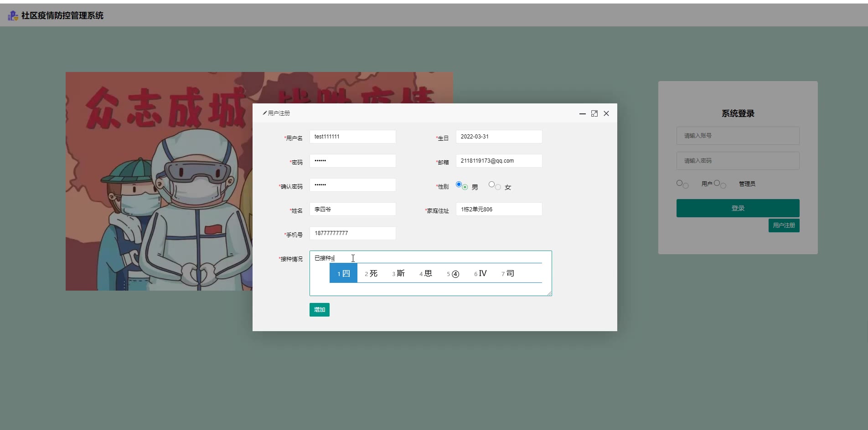Viewport: 868px width, 430px height.
Task: Pick IME candidate 4 思
Action: pyautogui.click(x=426, y=273)
